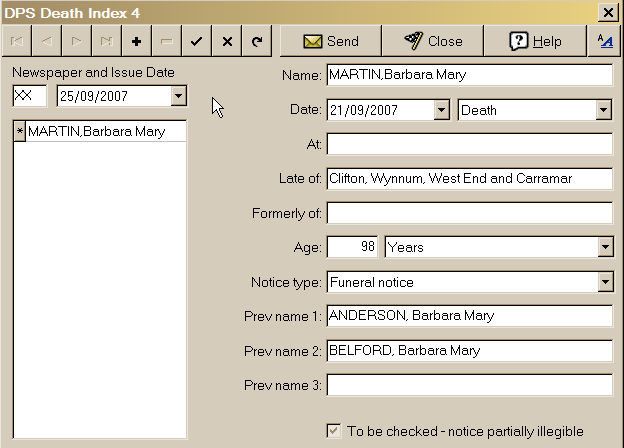
Task: Click the refresh data icon
Action: pos(257,41)
